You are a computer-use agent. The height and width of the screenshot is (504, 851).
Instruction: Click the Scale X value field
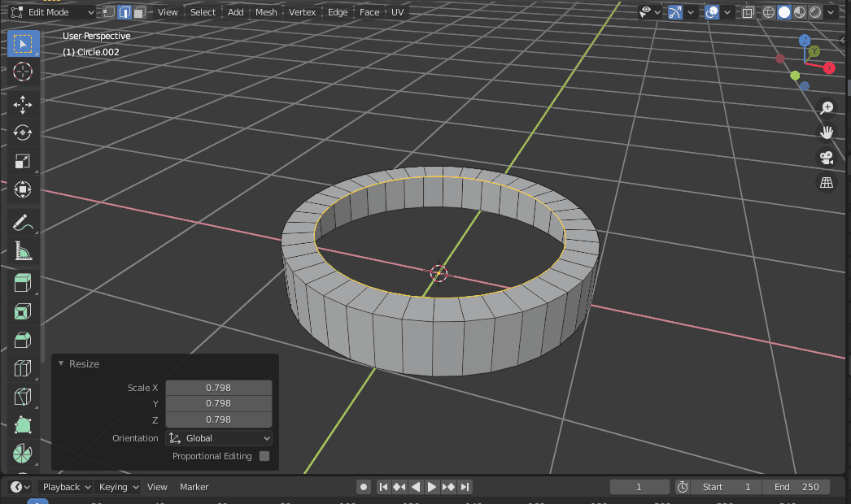[x=218, y=387]
